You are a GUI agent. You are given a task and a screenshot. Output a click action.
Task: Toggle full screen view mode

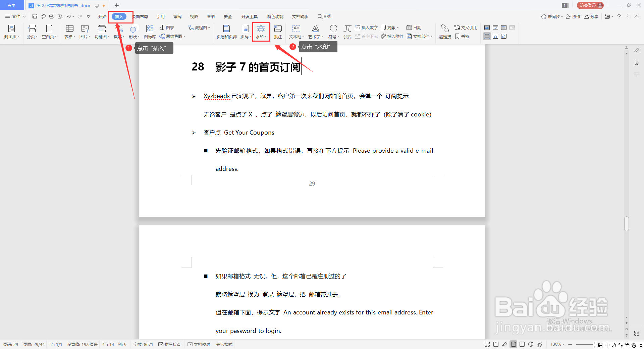(487, 344)
